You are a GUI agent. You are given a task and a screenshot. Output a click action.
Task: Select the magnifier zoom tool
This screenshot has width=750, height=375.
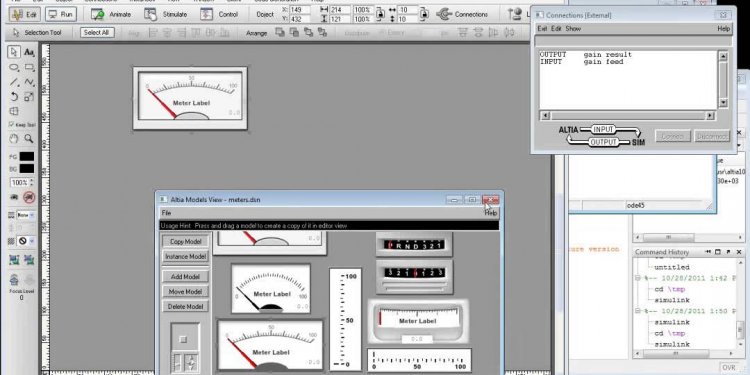[x=29, y=139]
